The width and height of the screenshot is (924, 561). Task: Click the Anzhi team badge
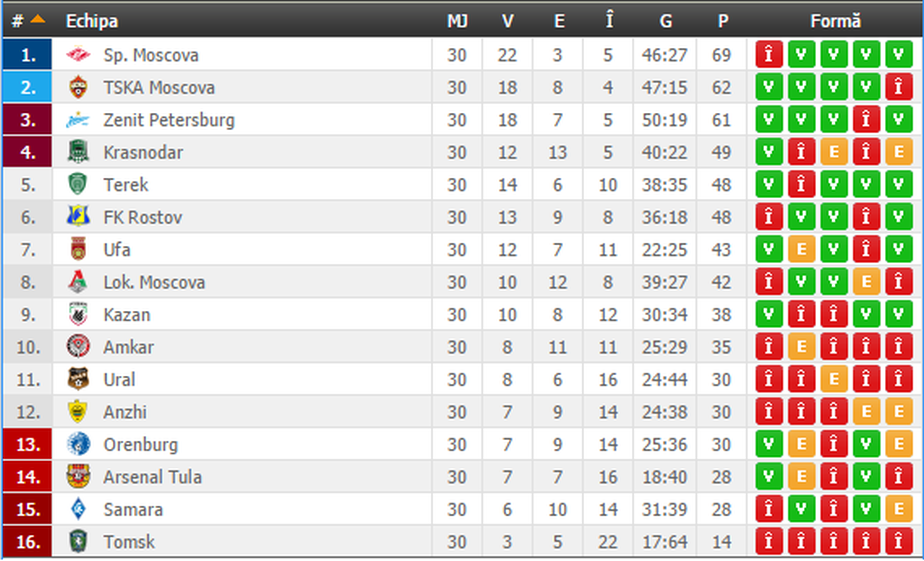click(78, 412)
